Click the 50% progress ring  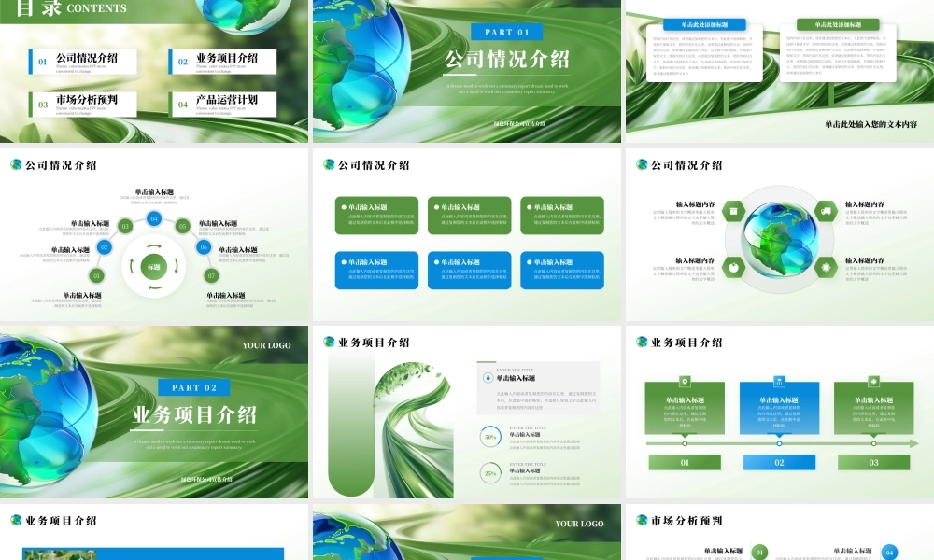490,437
